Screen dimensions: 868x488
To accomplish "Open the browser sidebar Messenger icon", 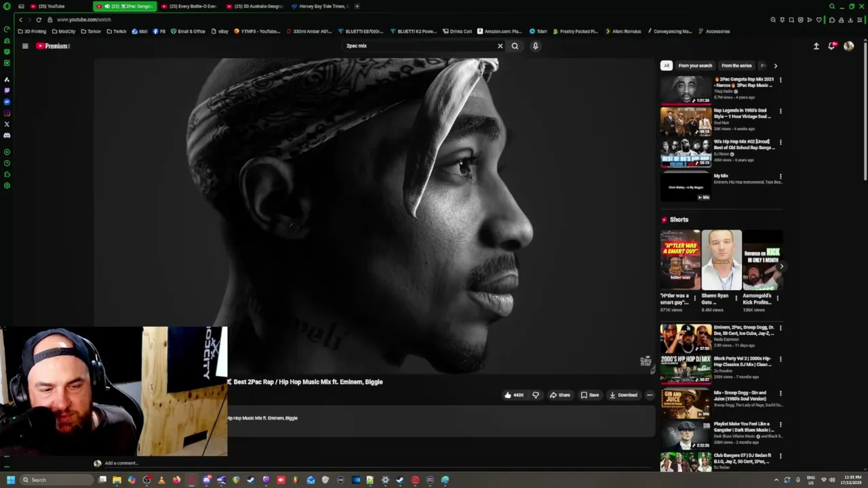I will 7,102.
